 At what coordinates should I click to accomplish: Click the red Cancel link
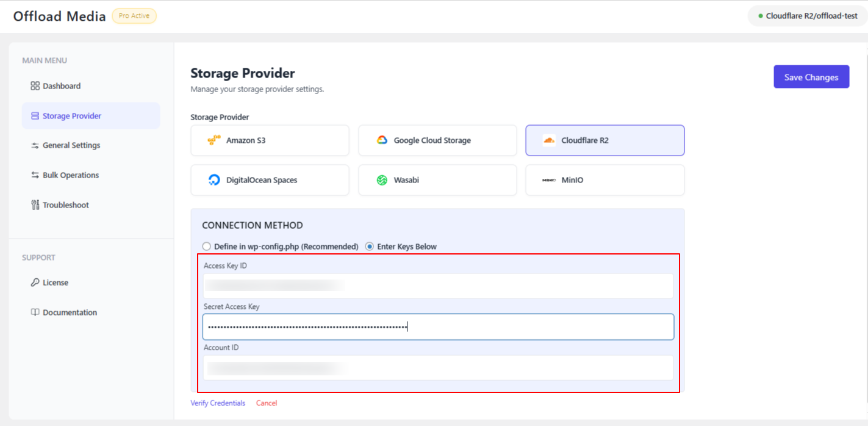tap(267, 403)
